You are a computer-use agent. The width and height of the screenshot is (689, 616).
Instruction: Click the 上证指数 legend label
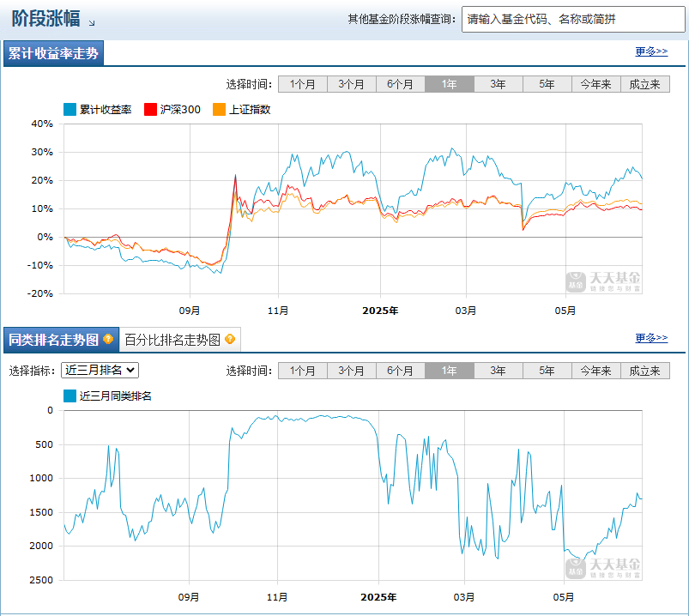[250, 110]
